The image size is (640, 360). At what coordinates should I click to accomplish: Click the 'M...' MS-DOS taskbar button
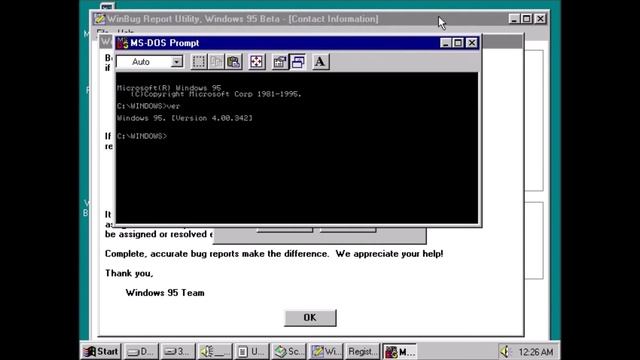(400, 351)
